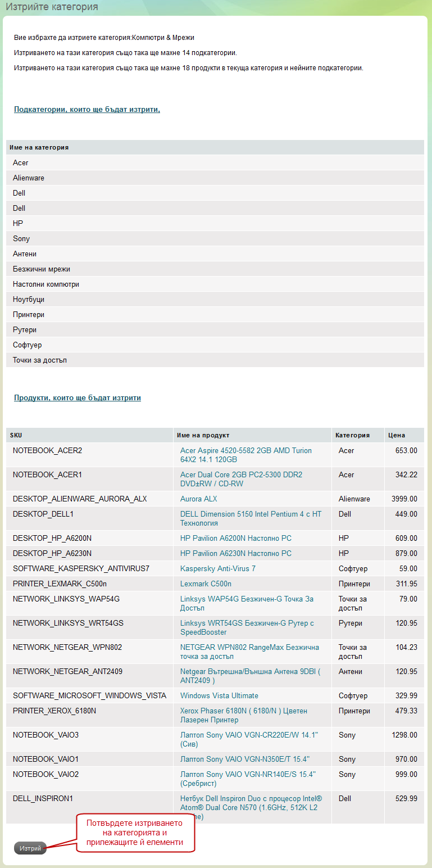Open HP Pavilion A6200N product link
The width and height of the screenshot is (432, 868).
235,538
